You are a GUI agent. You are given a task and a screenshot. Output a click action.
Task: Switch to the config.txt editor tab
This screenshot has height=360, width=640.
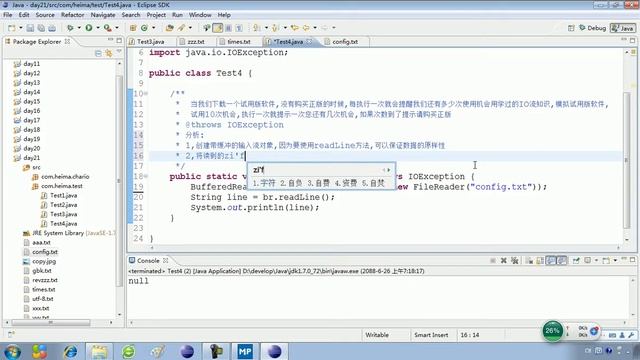click(345, 42)
